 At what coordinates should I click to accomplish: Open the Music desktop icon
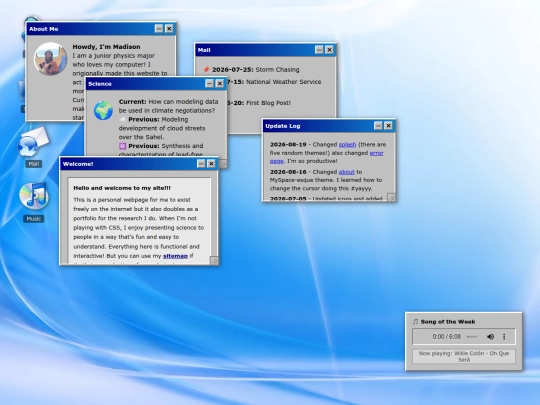click(33, 202)
